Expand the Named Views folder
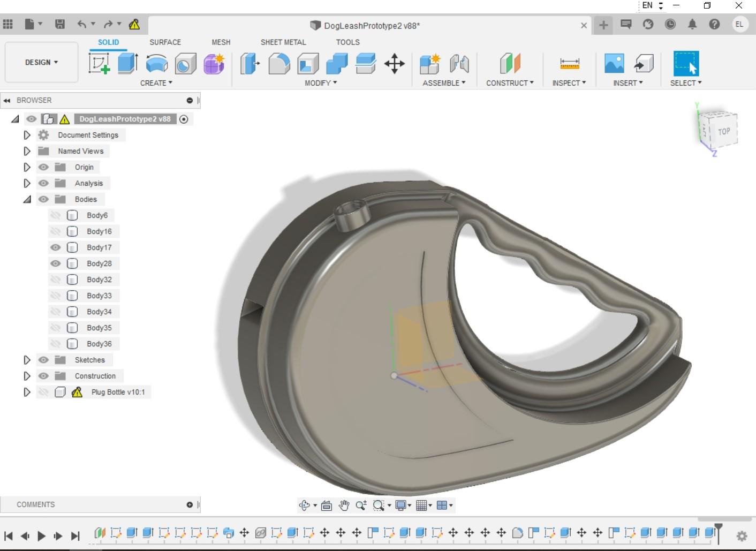This screenshot has width=756, height=551. tap(27, 151)
